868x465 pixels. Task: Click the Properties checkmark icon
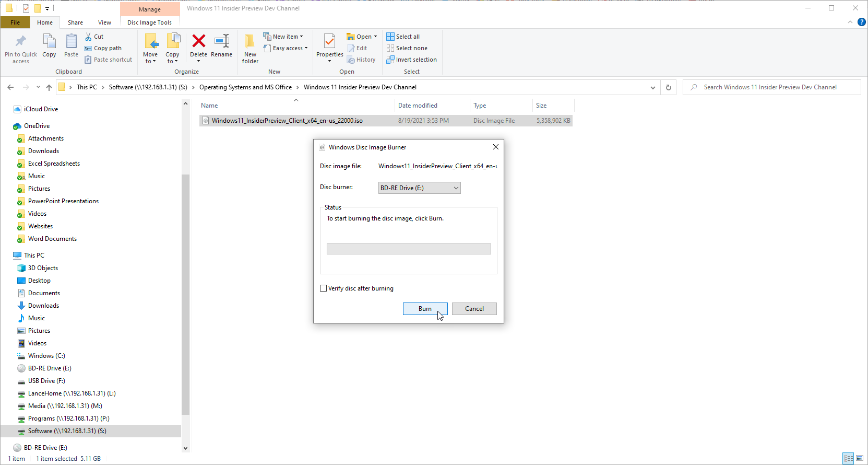click(329, 41)
